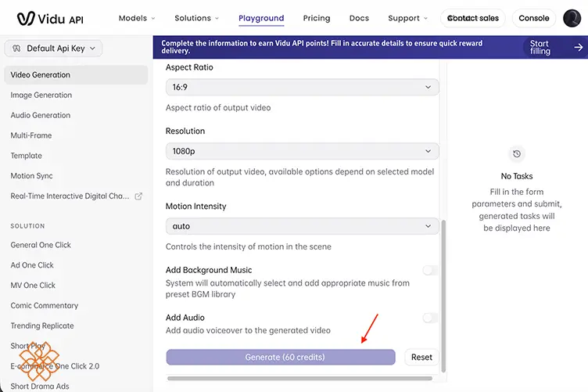Select Video Generation in the sidebar
Screen dimensions: 588x392
76,74
